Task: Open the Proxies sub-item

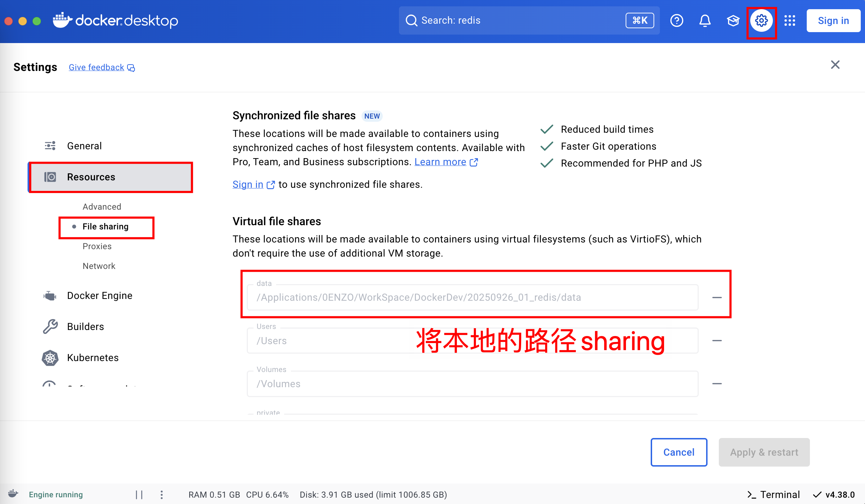Action: (97, 246)
